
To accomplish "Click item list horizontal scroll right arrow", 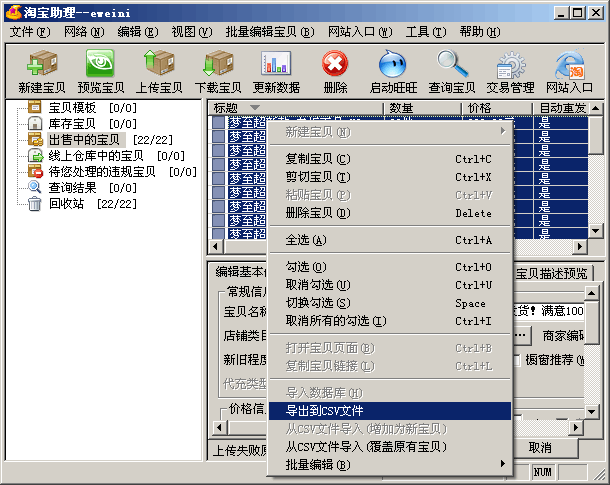I will pos(580,246).
